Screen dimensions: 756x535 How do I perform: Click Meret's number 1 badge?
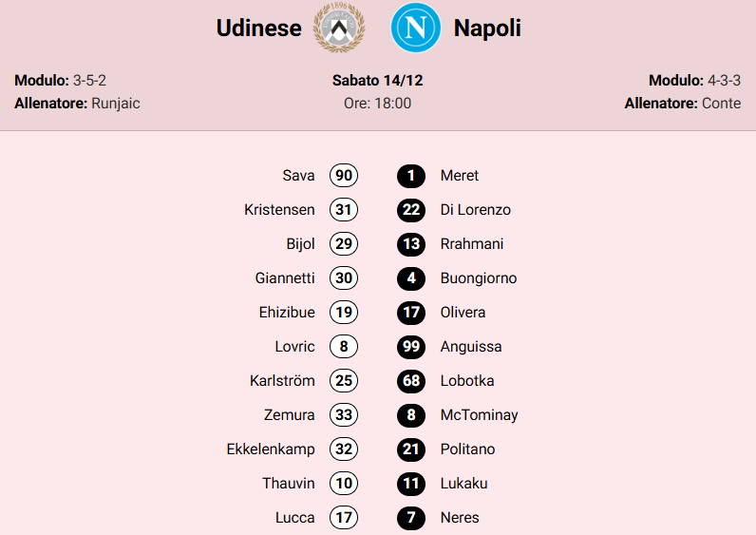tap(411, 176)
